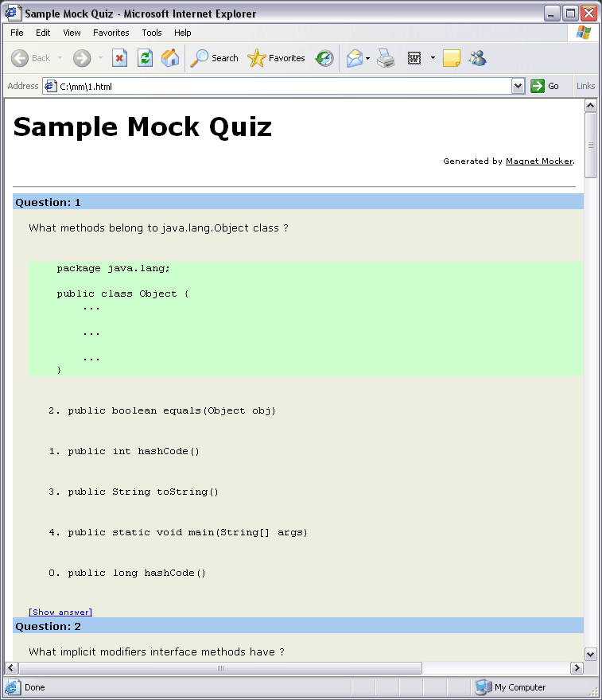The height and width of the screenshot is (700, 602).
Task: Click the My Computer zone icon
Action: [x=484, y=687]
